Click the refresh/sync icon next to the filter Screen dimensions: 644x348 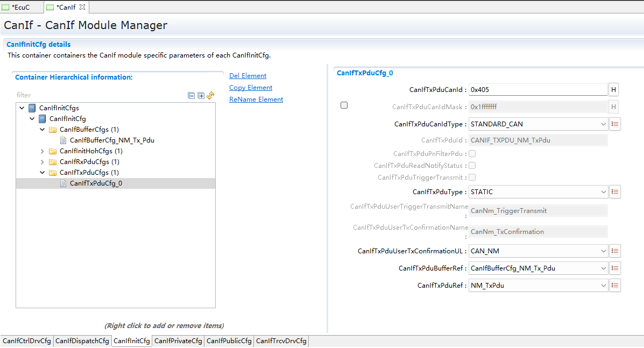(210, 95)
